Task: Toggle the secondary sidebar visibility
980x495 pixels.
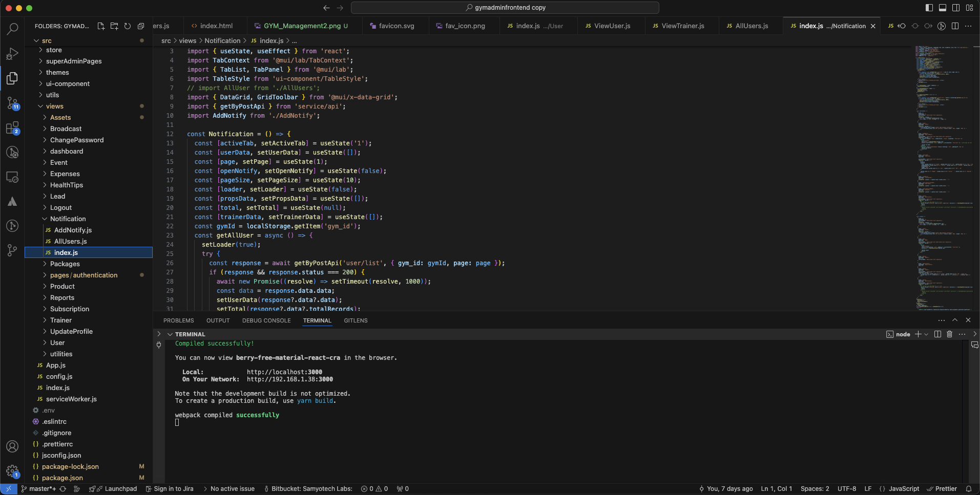Action: pos(956,8)
